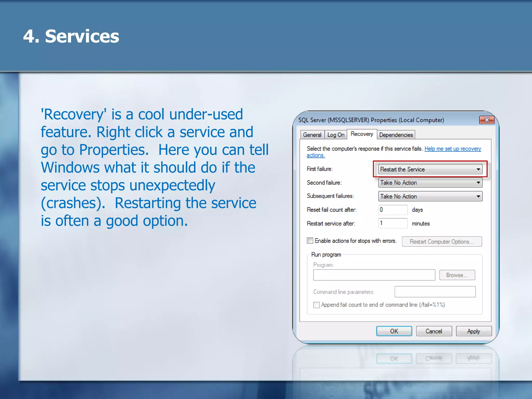This screenshot has height=399, width=532.
Task: Click the 'Subsequent failures:' label
Action: pos(330,196)
